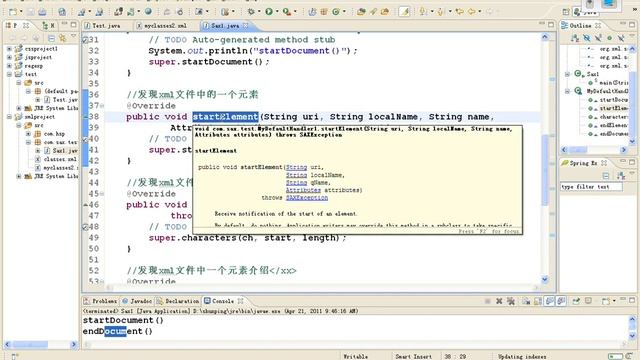The height and width of the screenshot is (360, 640).
Task: Select the Console tab
Action: click(223, 301)
